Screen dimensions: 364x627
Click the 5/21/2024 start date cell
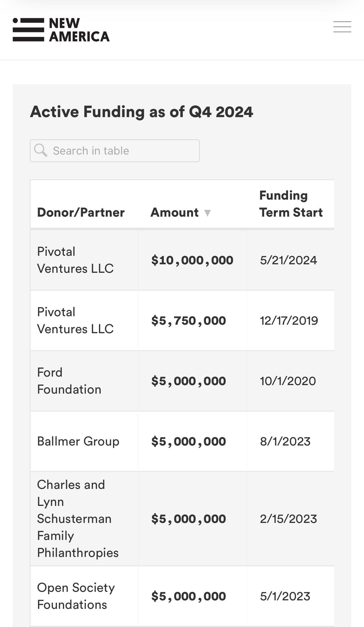288,260
